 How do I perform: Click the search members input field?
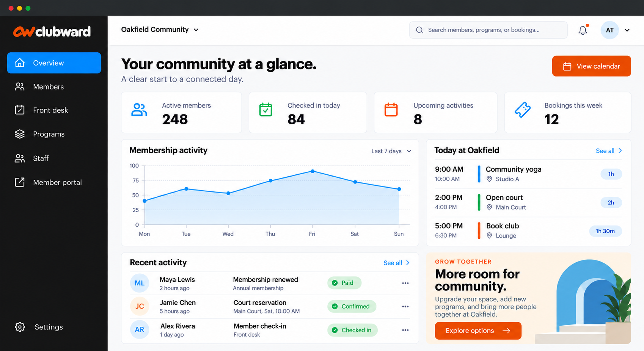pos(488,30)
